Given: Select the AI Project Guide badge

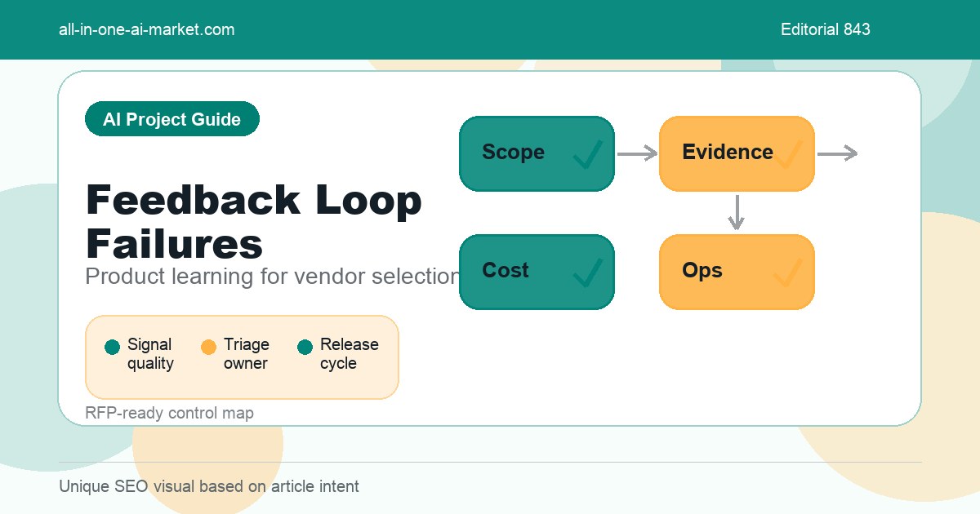Looking at the screenshot, I should (172, 119).
